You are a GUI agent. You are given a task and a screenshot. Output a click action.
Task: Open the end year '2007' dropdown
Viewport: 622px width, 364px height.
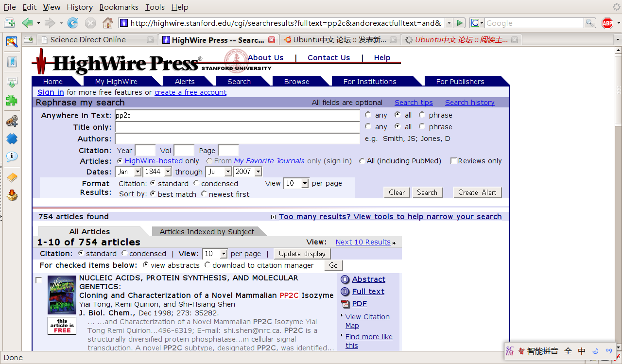click(247, 172)
